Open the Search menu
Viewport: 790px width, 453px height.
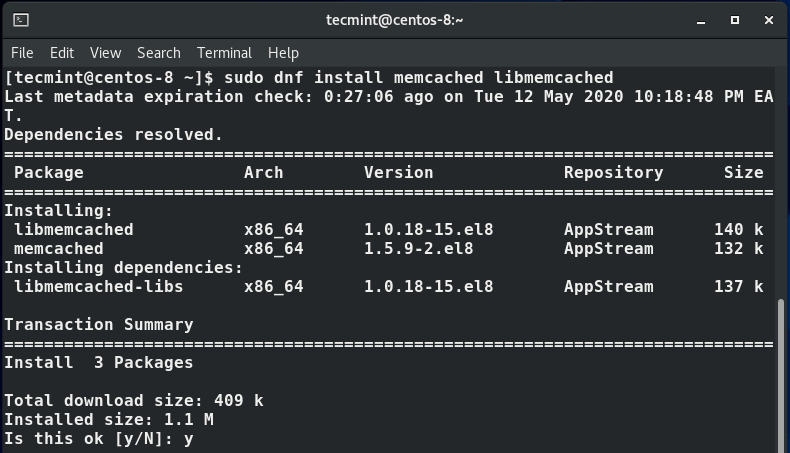tap(159, 53)
